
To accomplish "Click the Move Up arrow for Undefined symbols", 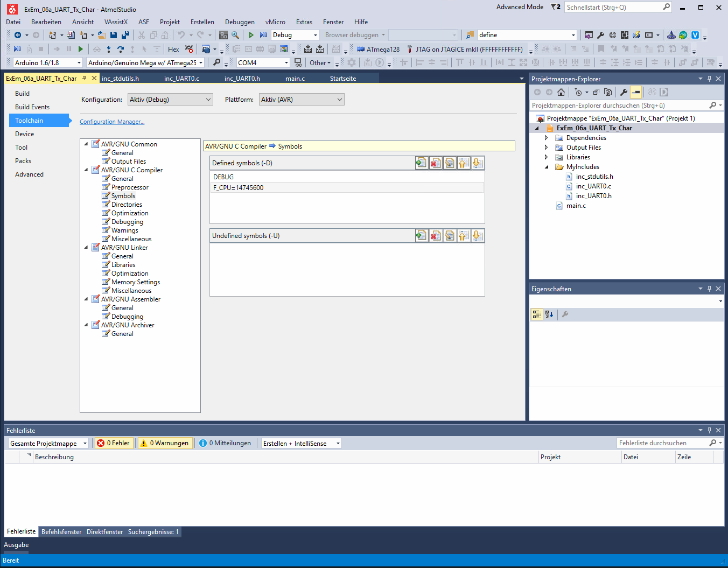I will pos(463,235).
